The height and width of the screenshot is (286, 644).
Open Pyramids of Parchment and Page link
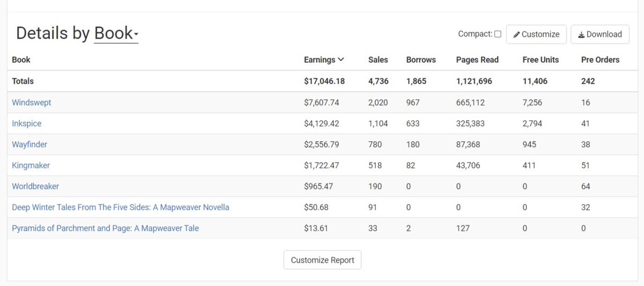[x=105, y=228]
